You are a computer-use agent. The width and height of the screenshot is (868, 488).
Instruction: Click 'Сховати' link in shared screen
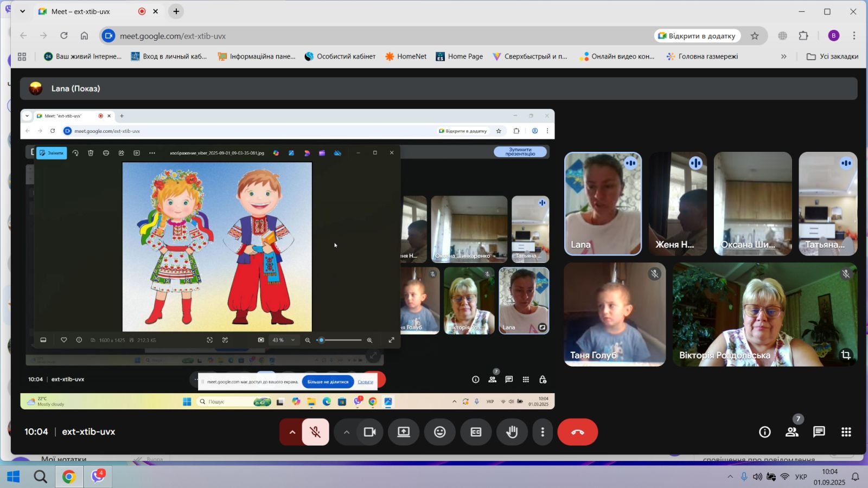point(365,382)
